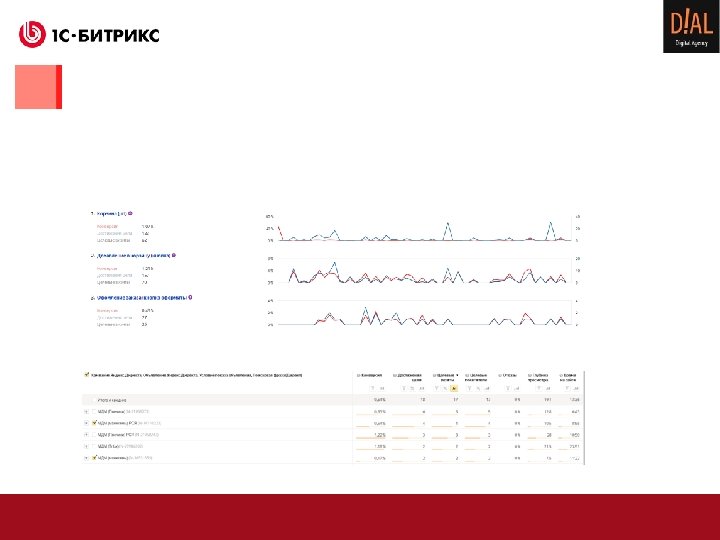
Task: Expand the second campaign row with plus icon
Action: [x=86, y=423]
